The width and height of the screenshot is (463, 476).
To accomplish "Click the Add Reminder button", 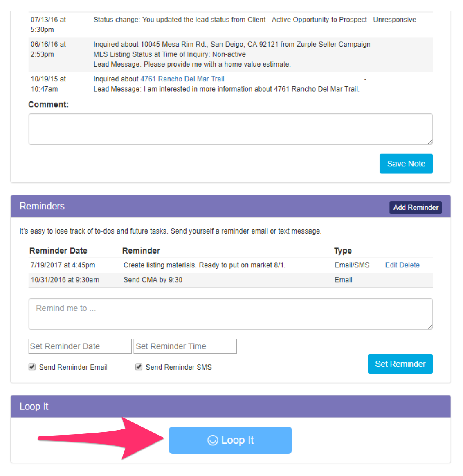I will (416, 207).
